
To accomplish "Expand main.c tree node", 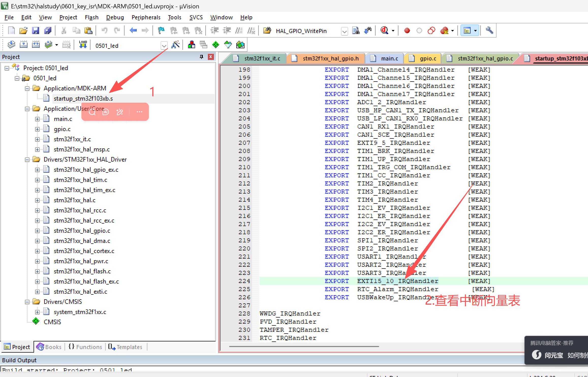I will (x=37, y=119).
